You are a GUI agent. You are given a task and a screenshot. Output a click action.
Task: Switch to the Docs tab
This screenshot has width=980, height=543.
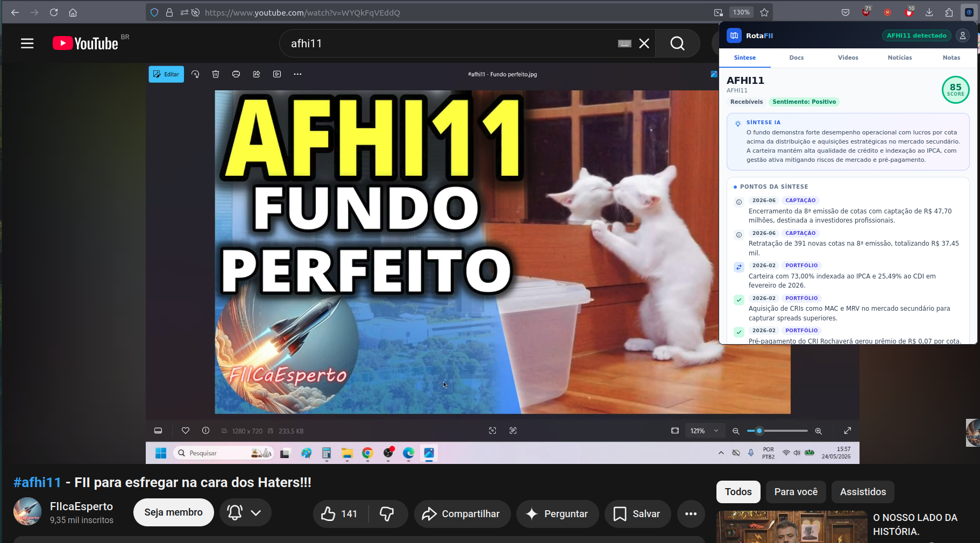point(797,58)
